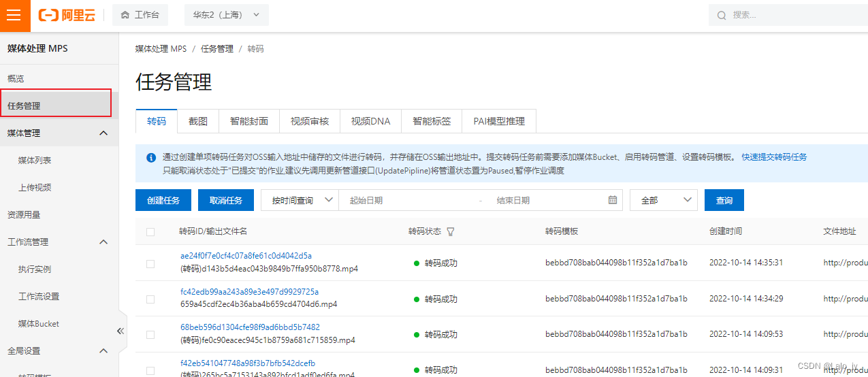
Task: Open the 华东2（上海） region dropdown
Action: click(227, 15)
